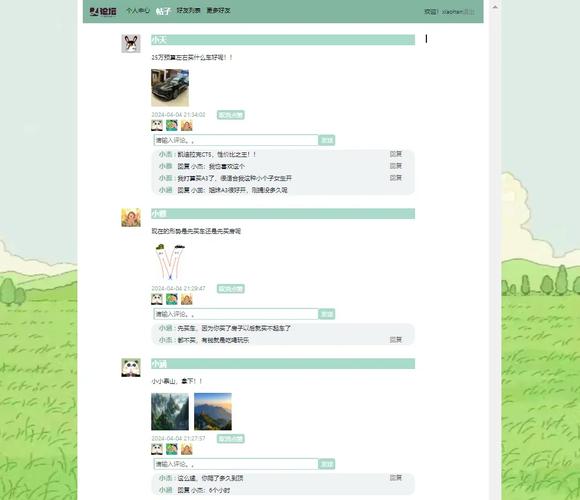Click the orange liker avatar under the V diagram post
This screenshot has height=500, width=580.
click(x=186, y=299)
